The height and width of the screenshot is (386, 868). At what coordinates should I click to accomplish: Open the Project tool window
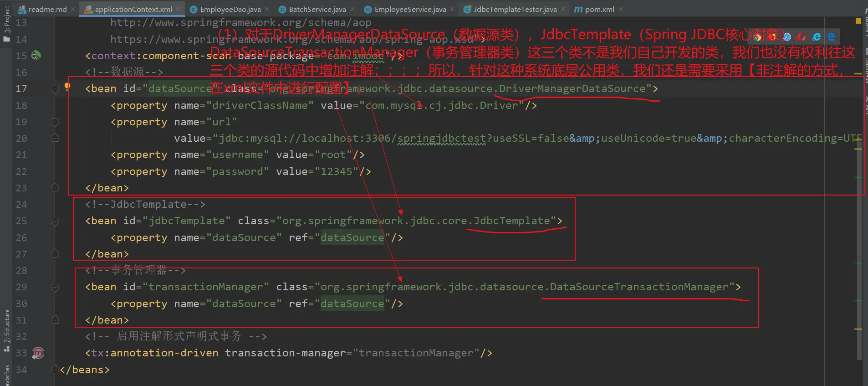tap(6, 23)
